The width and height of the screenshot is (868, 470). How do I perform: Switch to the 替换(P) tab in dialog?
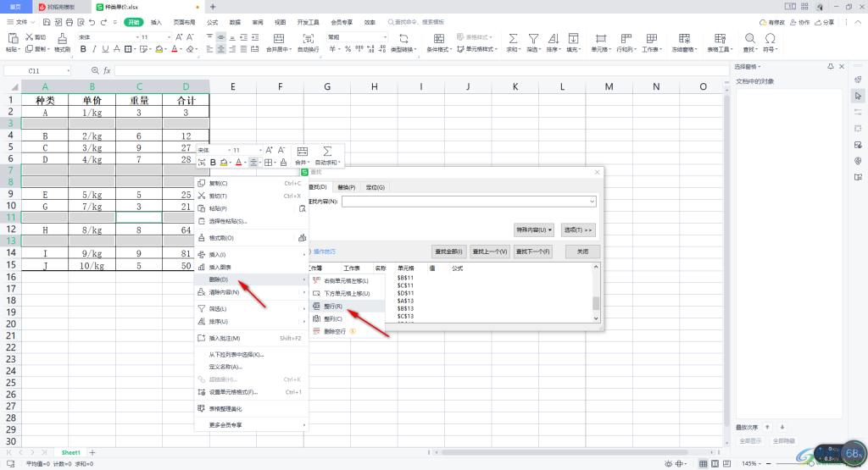[347, 187]
